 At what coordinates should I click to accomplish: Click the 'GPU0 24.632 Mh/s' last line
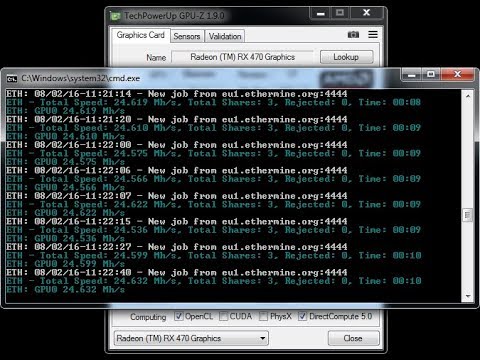click(66, 289)
